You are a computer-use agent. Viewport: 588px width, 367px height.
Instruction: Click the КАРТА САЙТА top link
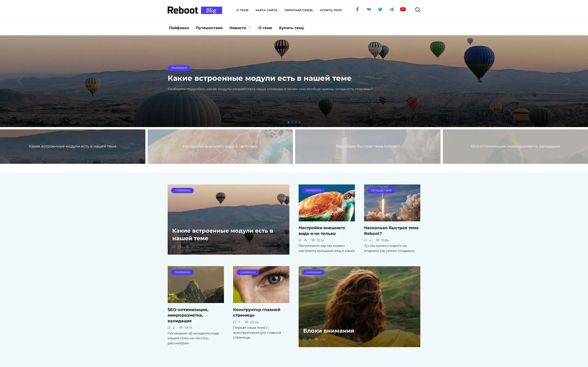pyautogui.click(x=266, y=10)
